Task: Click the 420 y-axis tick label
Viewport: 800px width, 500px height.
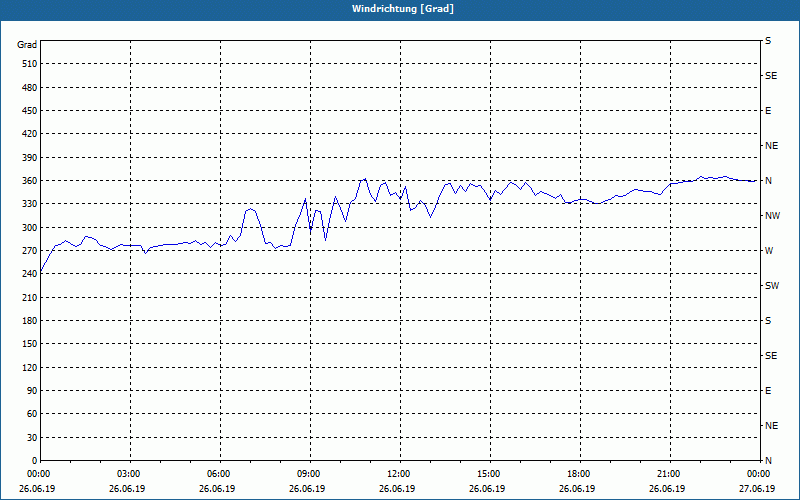Action: coord(30,134)
